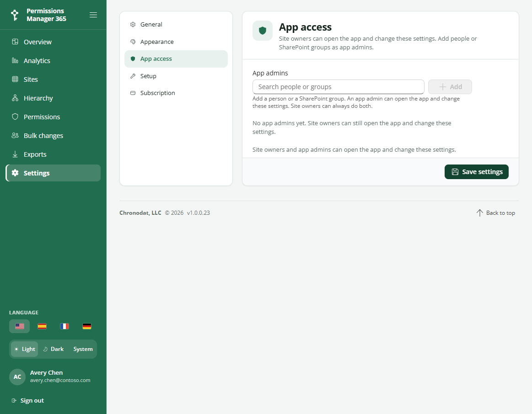Switch to General settings tab

[x=176, y=24]
